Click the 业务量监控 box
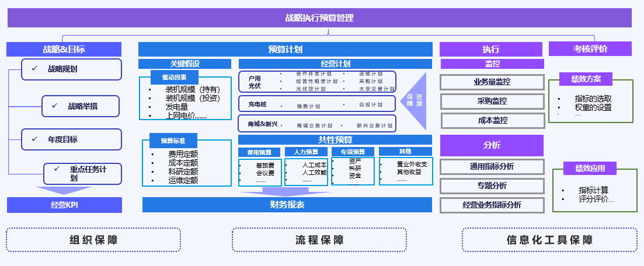Image resolution: width=644 pixels, height=266 pixels. click(492, 82)
